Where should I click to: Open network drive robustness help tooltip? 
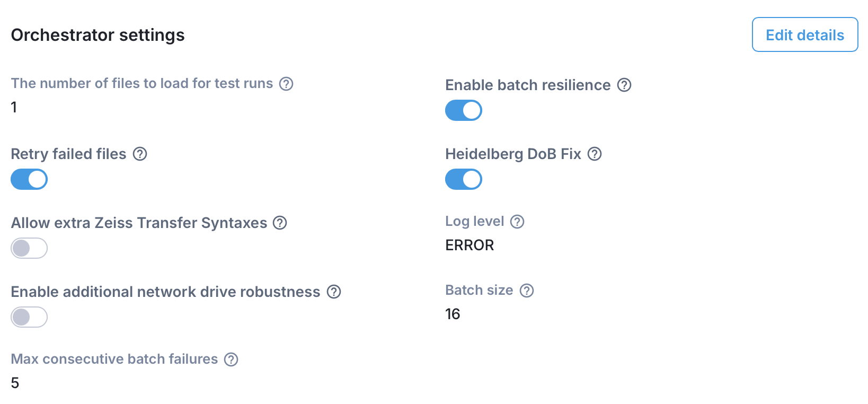pyautogui.click(x=334, y=292)
